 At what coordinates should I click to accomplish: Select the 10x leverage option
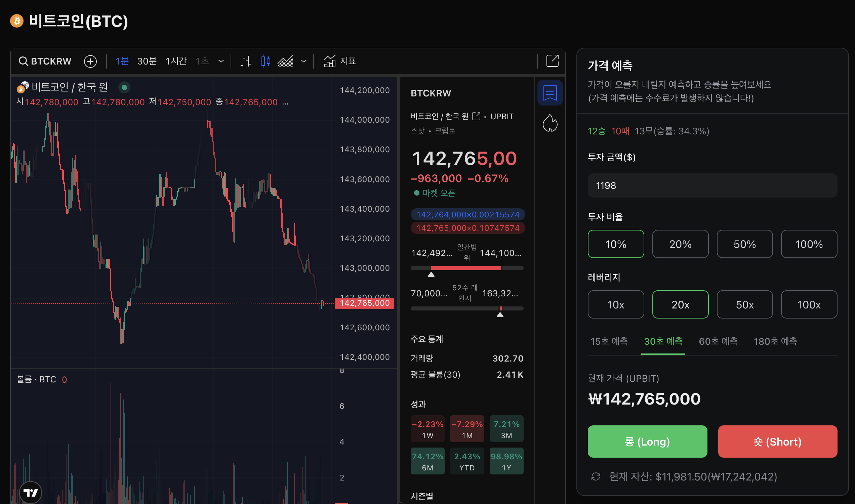(615, 305)
